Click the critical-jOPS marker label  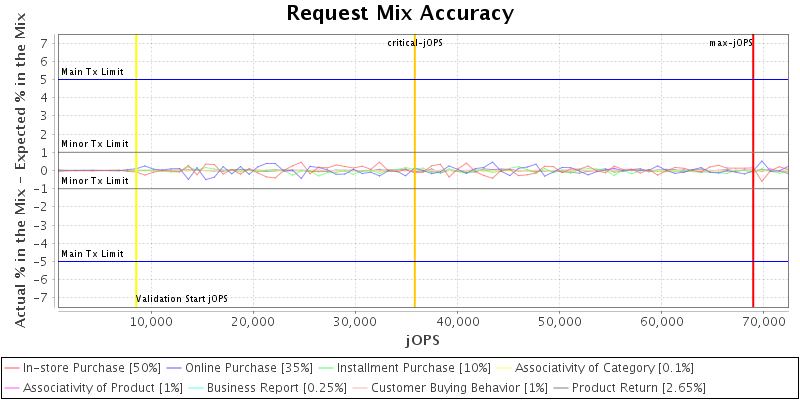click(x=415, y=43)
